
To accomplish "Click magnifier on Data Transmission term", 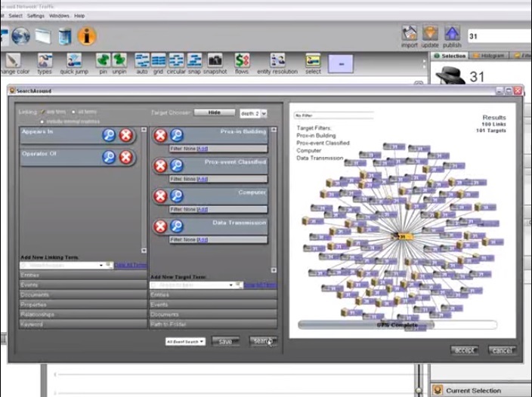I will pos(177,226).
